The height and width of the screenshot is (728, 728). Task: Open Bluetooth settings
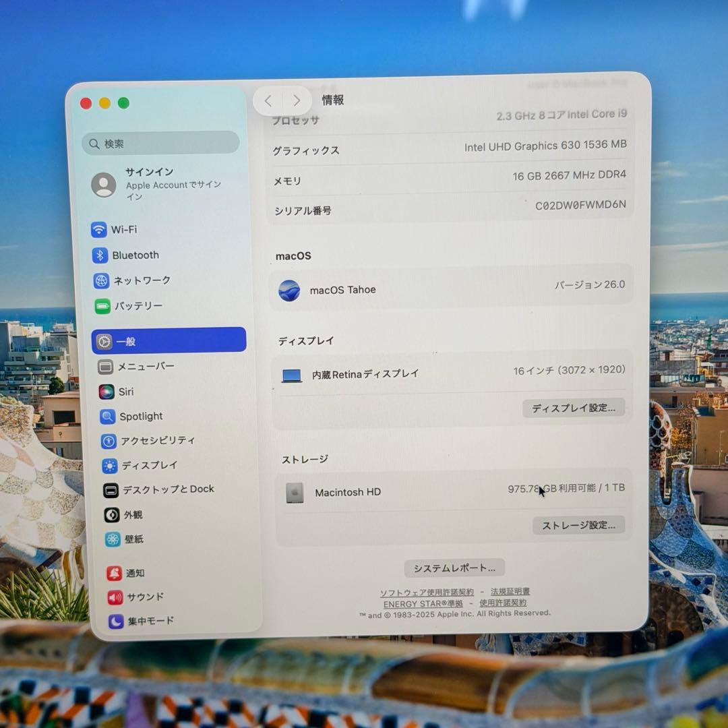click(x=132, y=255)
